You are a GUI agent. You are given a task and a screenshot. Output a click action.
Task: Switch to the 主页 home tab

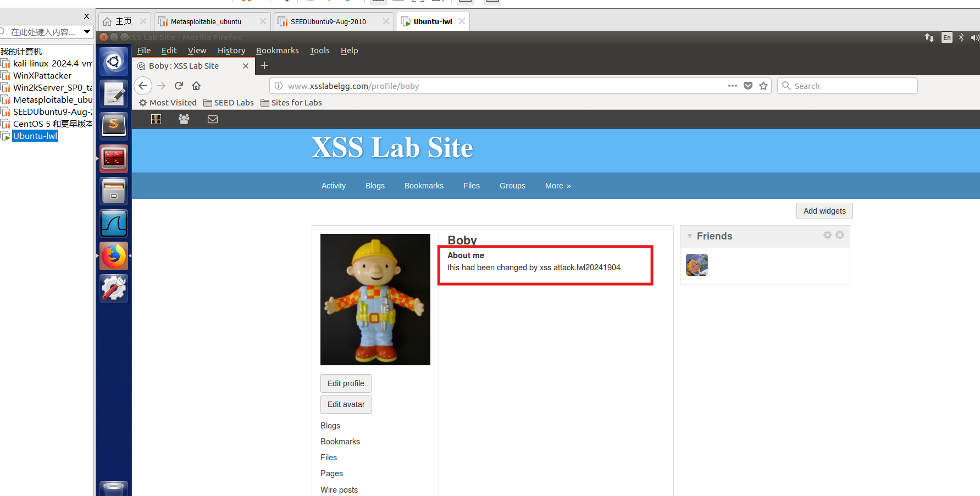click(x=124, y=21)
